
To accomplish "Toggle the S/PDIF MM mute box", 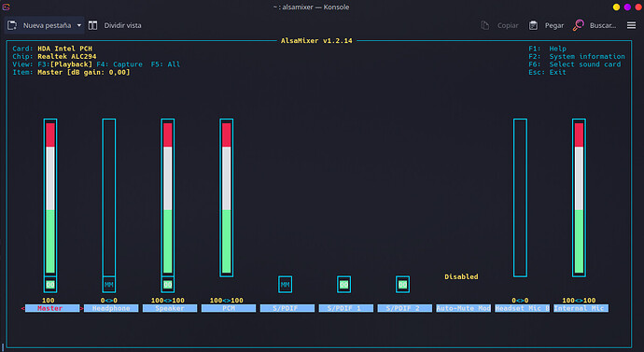I will point(285,284).
